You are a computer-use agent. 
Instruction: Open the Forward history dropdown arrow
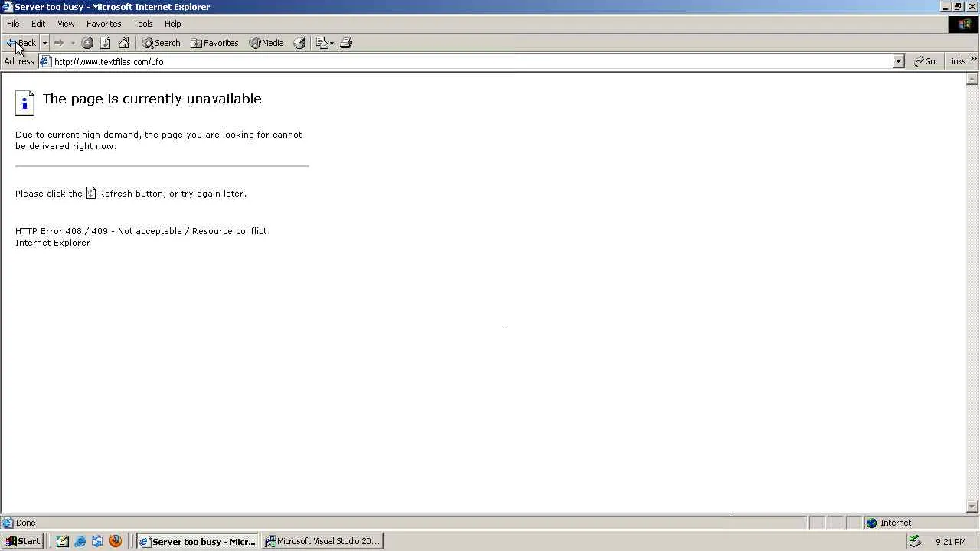tap(73, 43)
